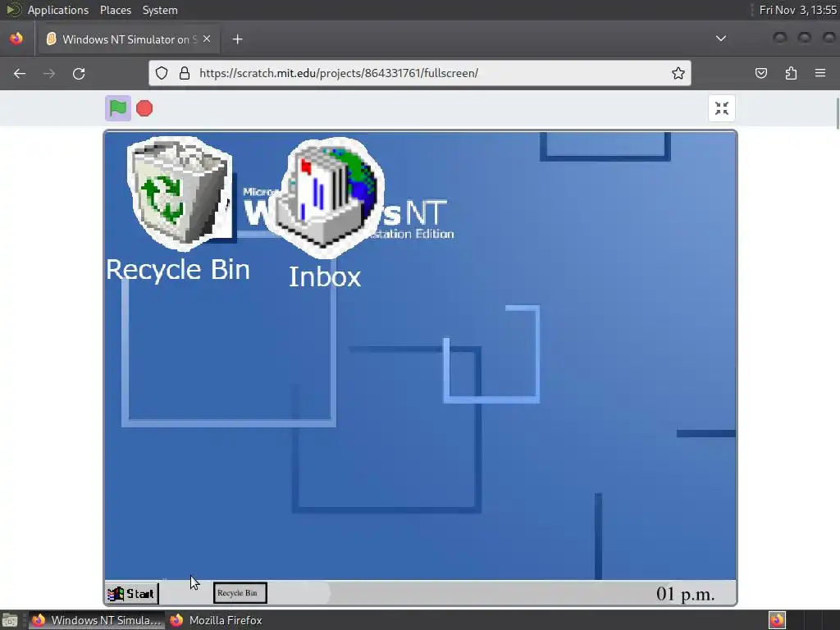Expand the list all tabs dropdown
The image size is (840, 630).
pyautogui.click(x=721, y=39)
